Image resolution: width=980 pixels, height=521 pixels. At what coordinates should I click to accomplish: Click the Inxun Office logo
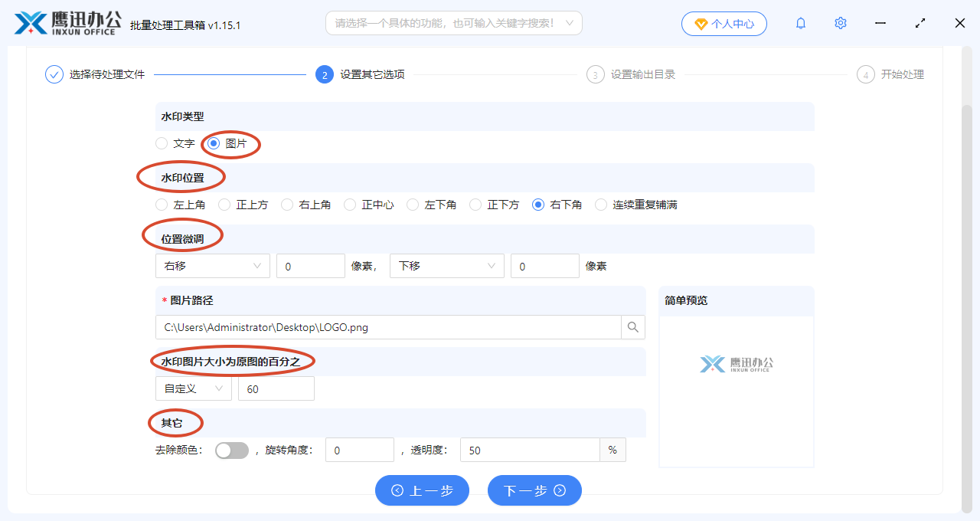(x=67, y=23)
